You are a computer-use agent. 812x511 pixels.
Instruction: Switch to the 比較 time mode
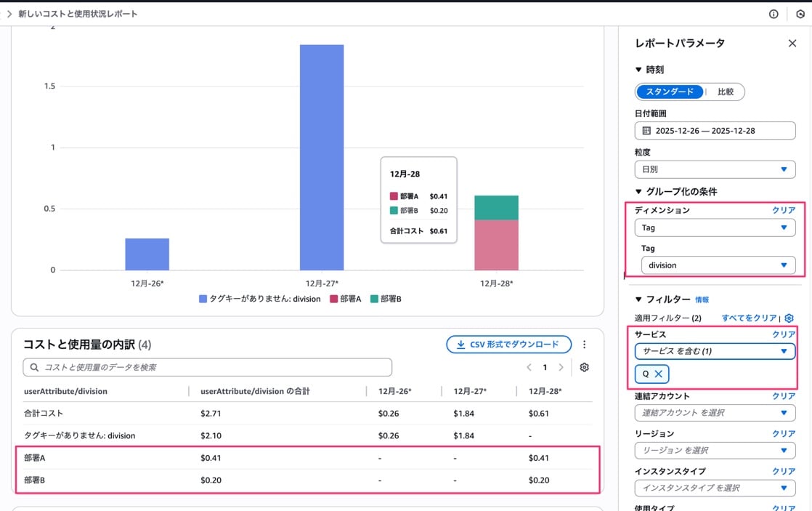click(x=726, y=92)
